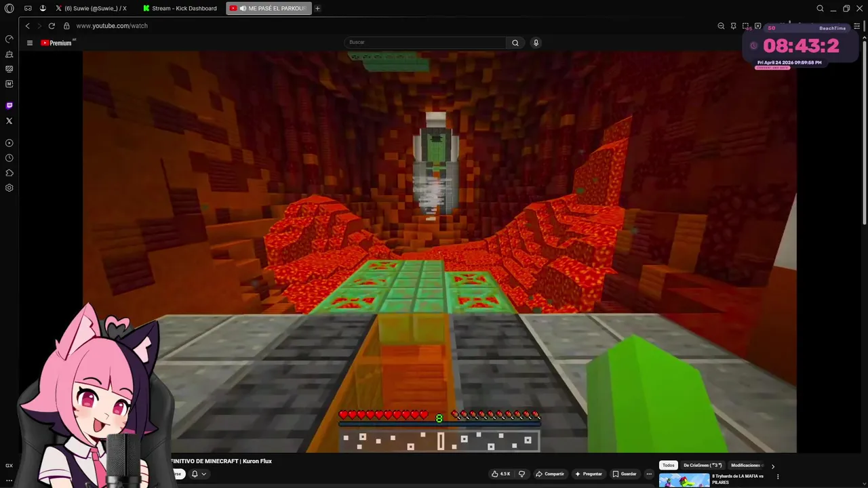This screenshot has width=868, height=488.
Task: Go back to the previous page
Action: pos(27,26)
